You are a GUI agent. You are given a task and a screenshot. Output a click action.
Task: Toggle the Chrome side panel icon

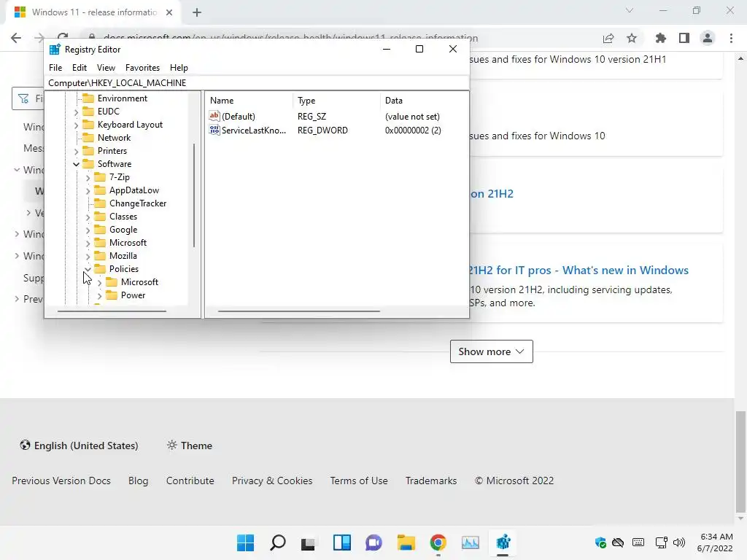pyautogui.click(x=684, y=38)
